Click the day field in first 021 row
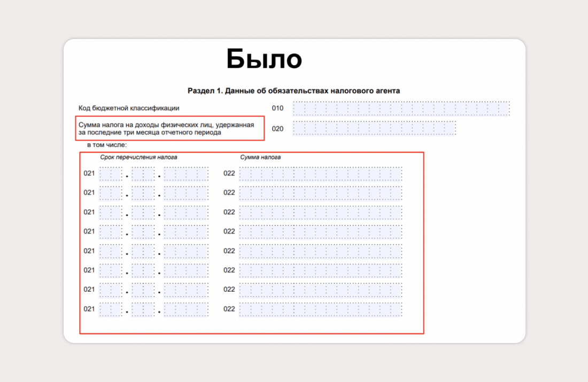Viewport: 588px width, 382px height. coord(111,174)
